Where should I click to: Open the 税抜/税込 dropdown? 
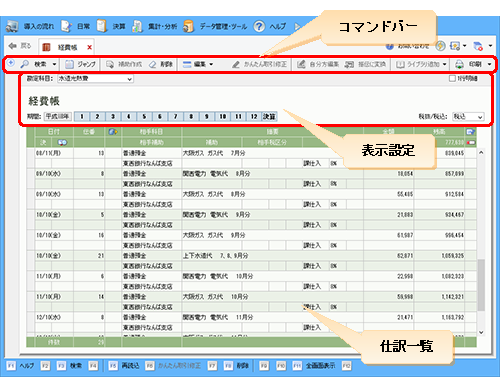click(468, 117)
